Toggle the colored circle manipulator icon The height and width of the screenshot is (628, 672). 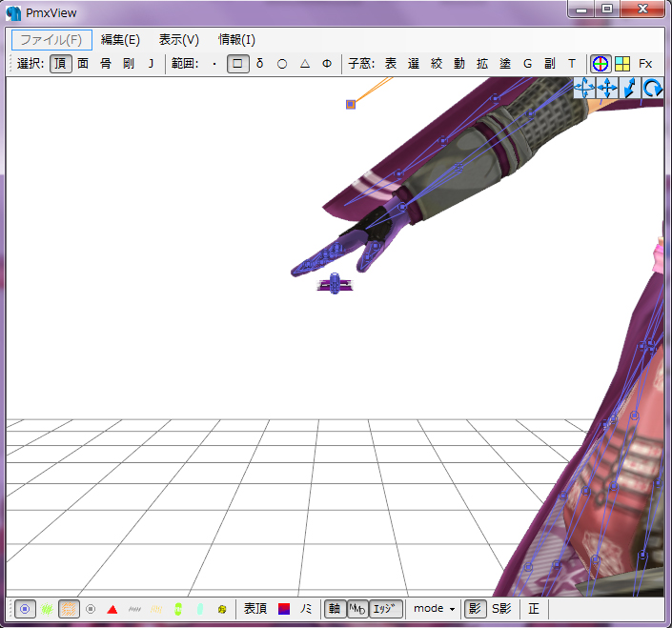(x=600, y=64)
